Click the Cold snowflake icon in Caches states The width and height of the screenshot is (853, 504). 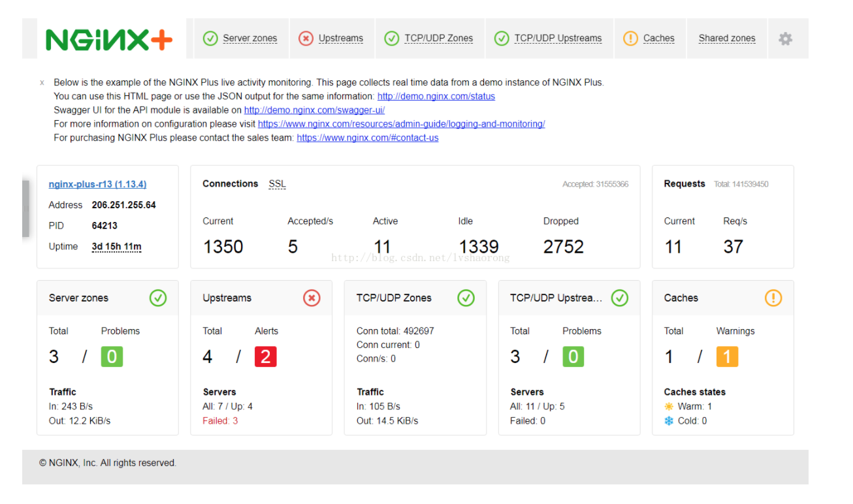(669, 421)
